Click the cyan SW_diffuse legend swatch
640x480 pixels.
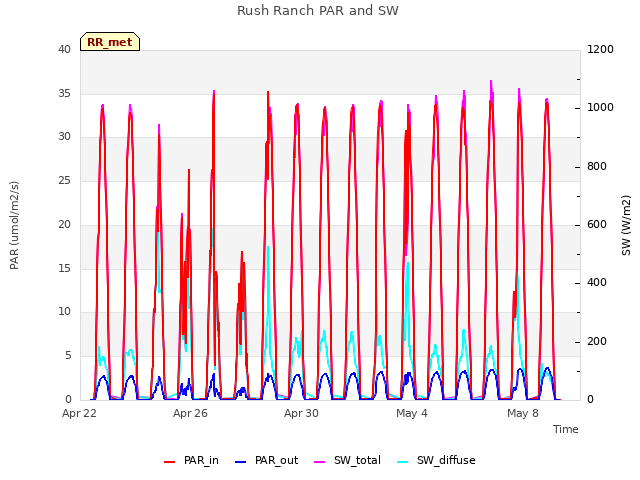pyautogui.click(x=402, y=462)
